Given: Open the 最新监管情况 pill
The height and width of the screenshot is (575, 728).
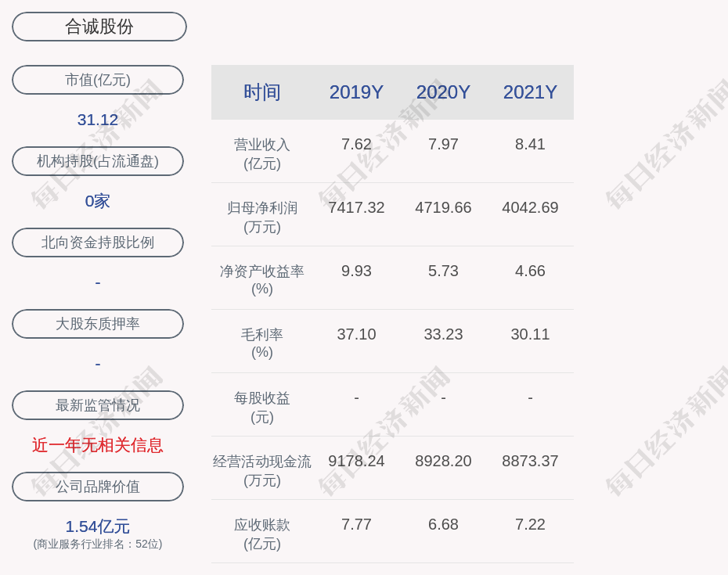Looking at the screenshot, I should pyautogui.click(x=98, y=405).
